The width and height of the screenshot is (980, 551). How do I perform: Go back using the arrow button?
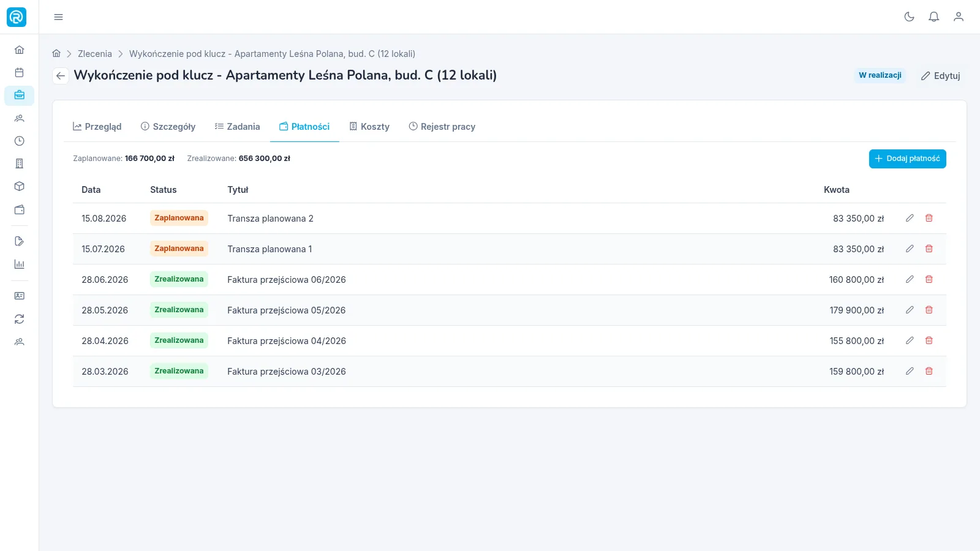point(60,76)
